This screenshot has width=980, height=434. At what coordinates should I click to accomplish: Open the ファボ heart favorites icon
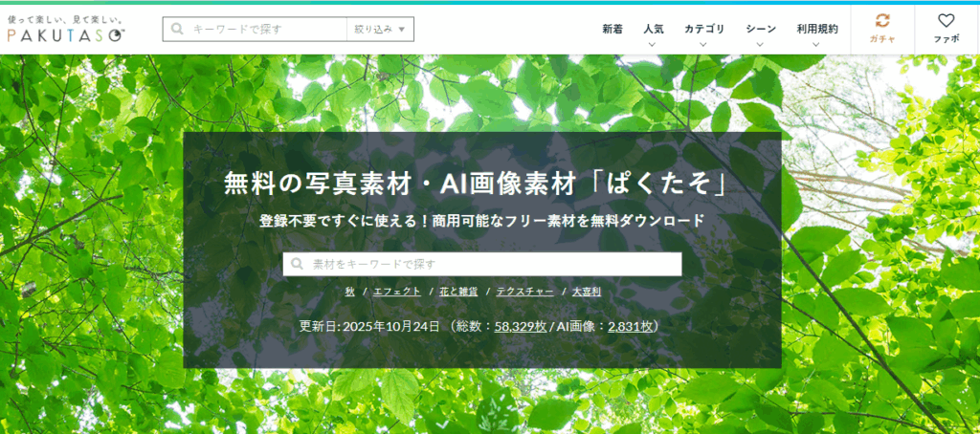point(946,20)
